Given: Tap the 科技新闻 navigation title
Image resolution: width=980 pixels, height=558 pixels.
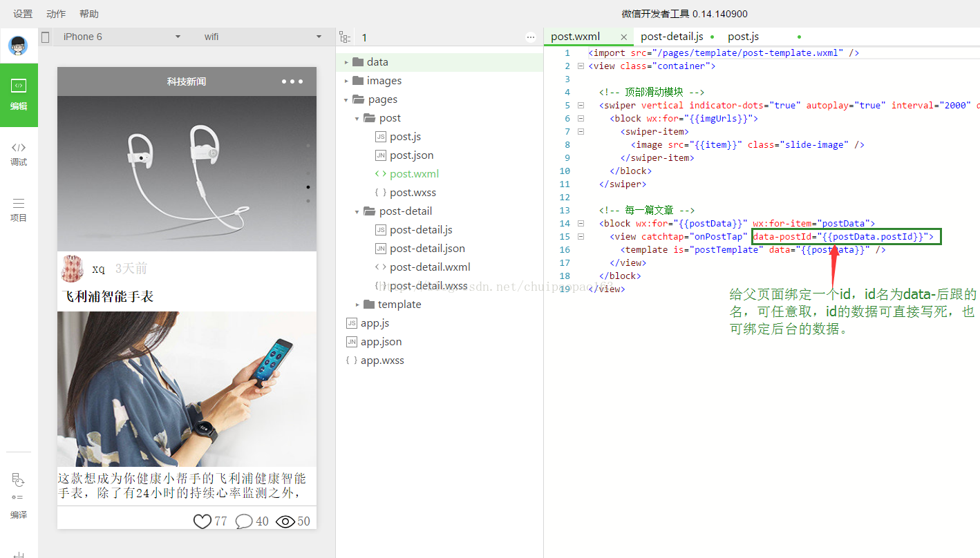Looking at the screenshot, I should click(x=187, y=81).
